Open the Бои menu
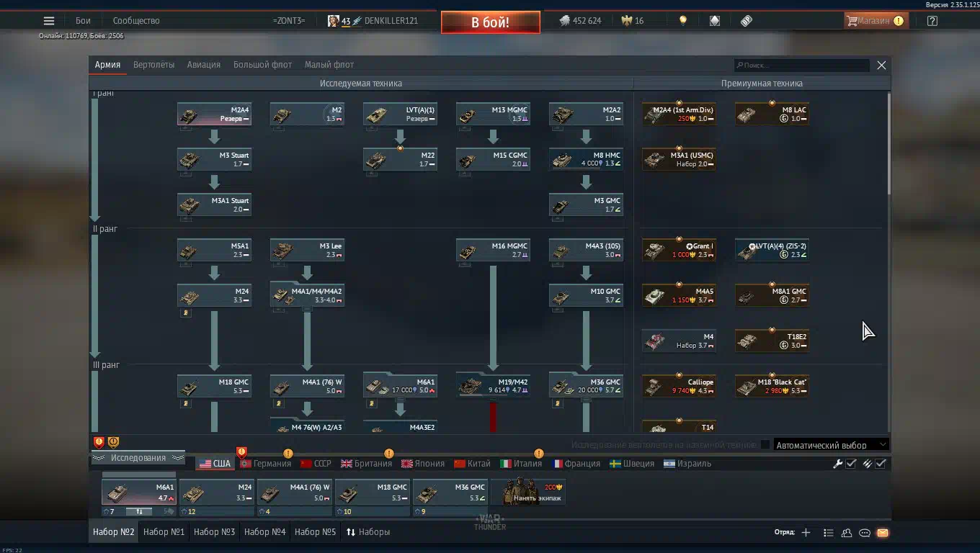The width and height of the screenshot is (980, 553). pos(83,21)
